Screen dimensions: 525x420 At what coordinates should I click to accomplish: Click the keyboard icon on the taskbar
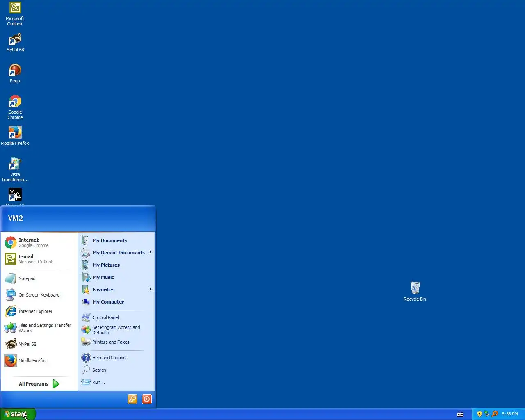(460, 414)
